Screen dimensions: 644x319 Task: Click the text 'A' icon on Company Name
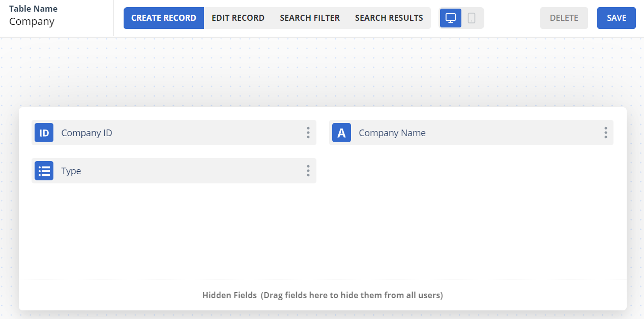click(x=341, y=133)
